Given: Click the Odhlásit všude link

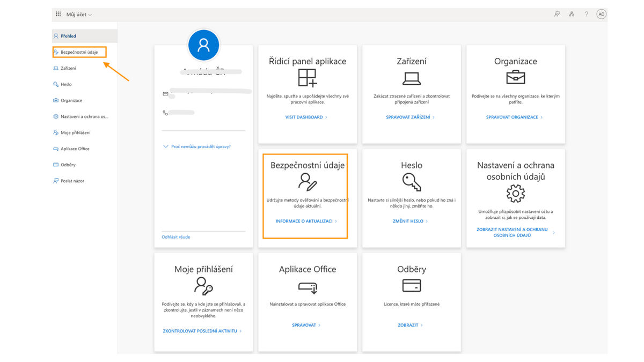Looking at the screenshot, I should (x=176, y=237).
